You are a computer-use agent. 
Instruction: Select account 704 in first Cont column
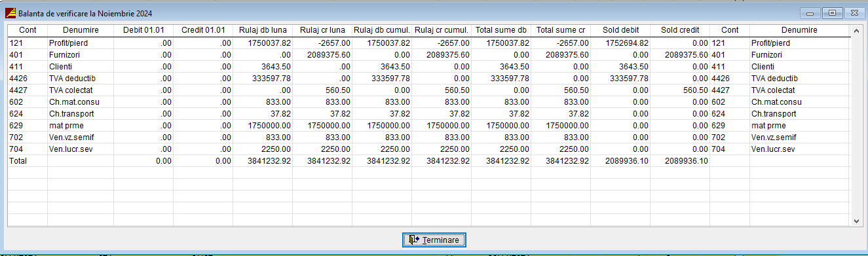[16, 149]
